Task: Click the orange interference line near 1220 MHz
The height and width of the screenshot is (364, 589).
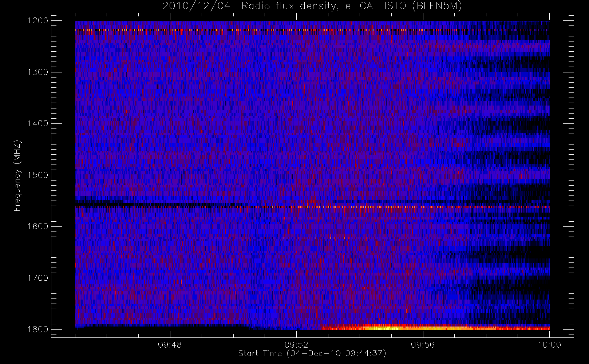Action: pyautogui.click(x=312, y=30)
